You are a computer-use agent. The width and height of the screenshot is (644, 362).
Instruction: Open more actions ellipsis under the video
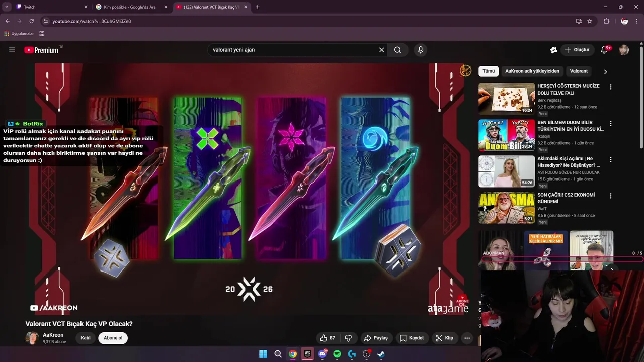pos(467,338)
